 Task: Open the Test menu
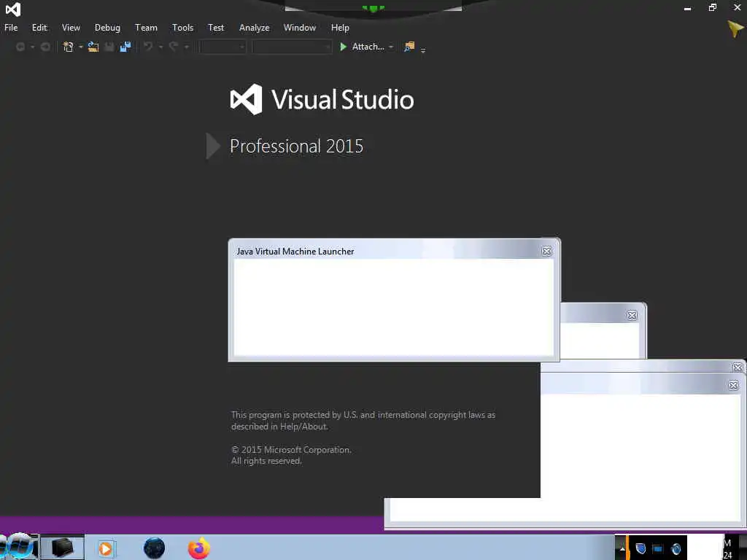click(216, 28)
